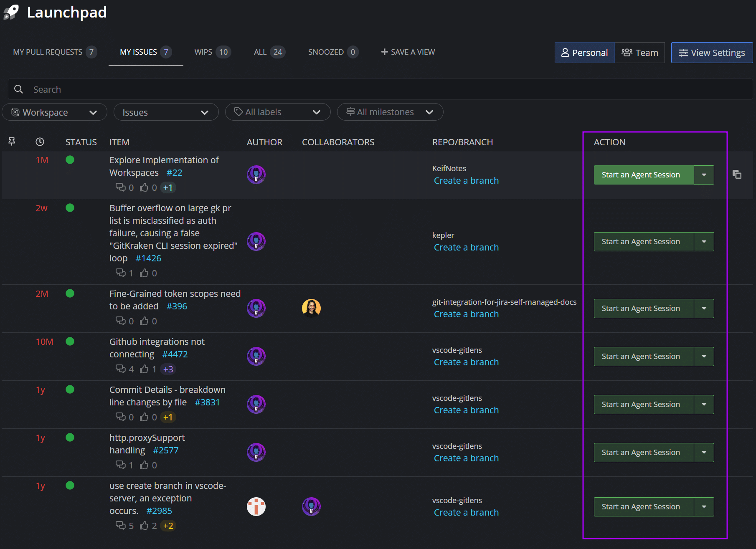Viewport: 756px width, 549px height.
Task: Expand action options for issue #2985
Action: pos(704,507)
